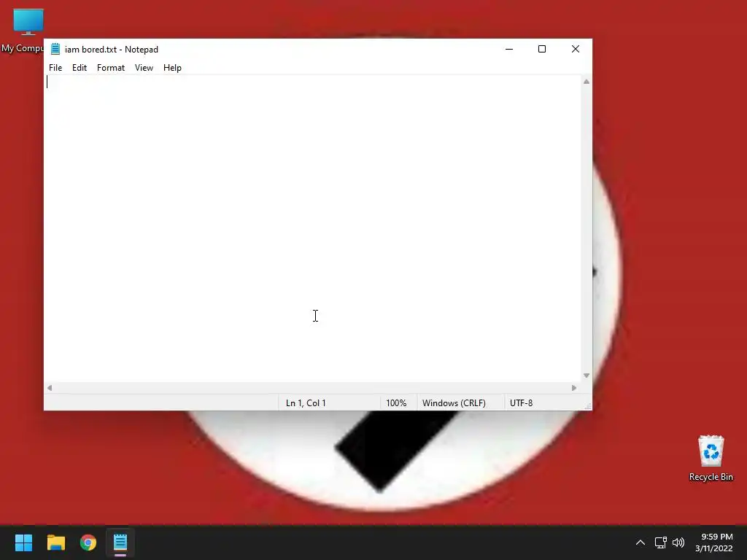Click the horizontal scrollbar right arrow
The image size is (747, 560).
574,388
